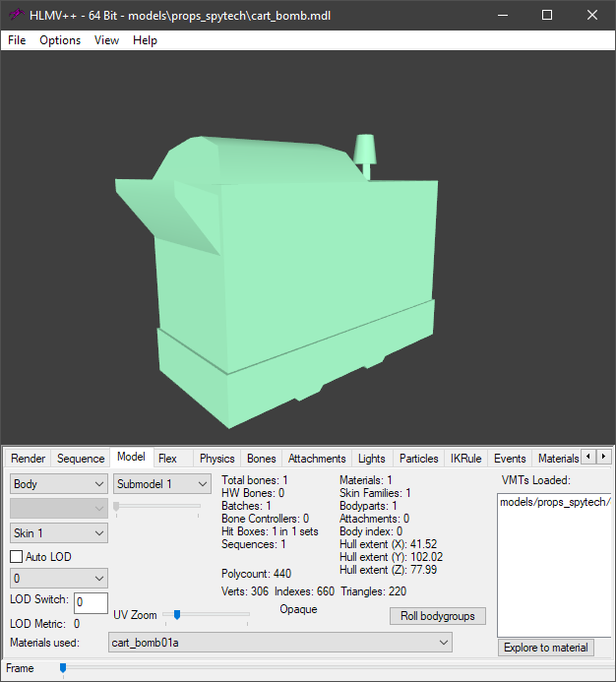616x682 pixels.
Task: Enable the Auto LOD checkbox
Action: click(x=17, y=557)
